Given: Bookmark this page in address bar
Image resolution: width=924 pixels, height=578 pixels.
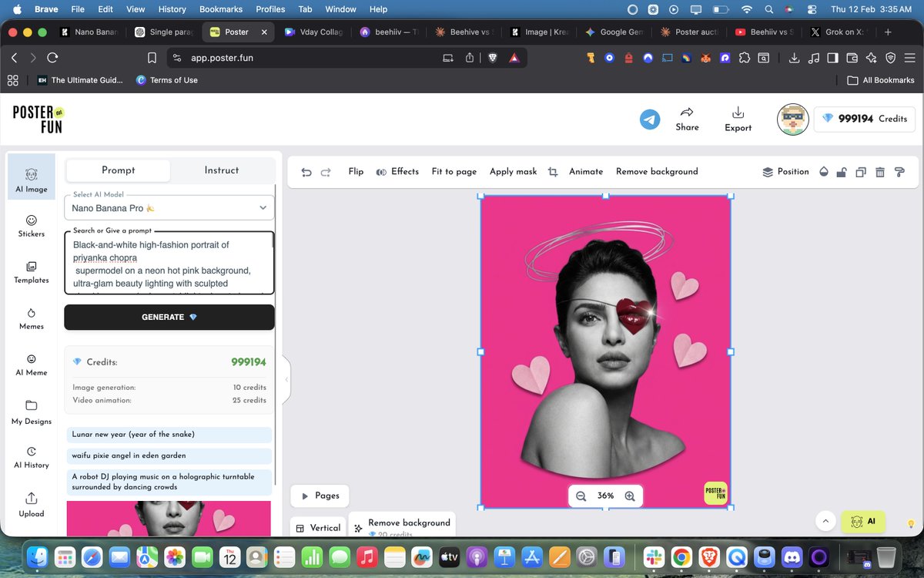Looking at the screenshot, I should pyautogui.click(x=152, y=58).
